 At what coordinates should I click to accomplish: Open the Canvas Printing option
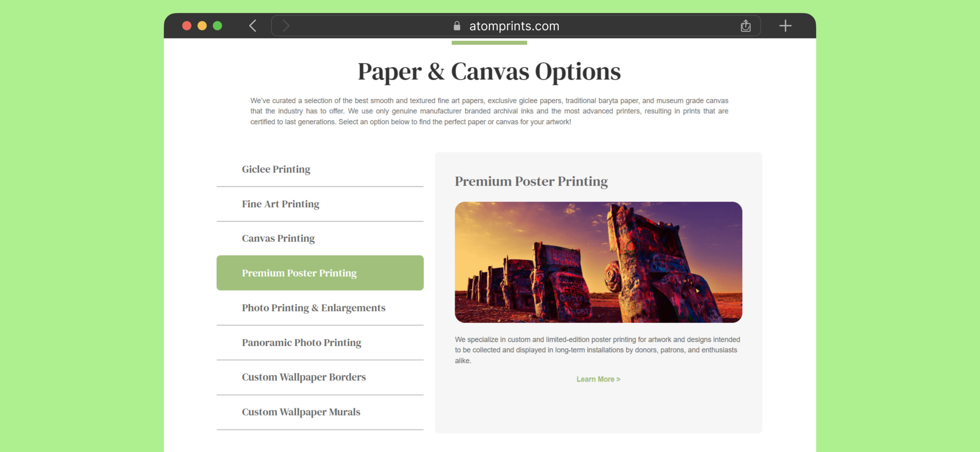pos(320,238)
